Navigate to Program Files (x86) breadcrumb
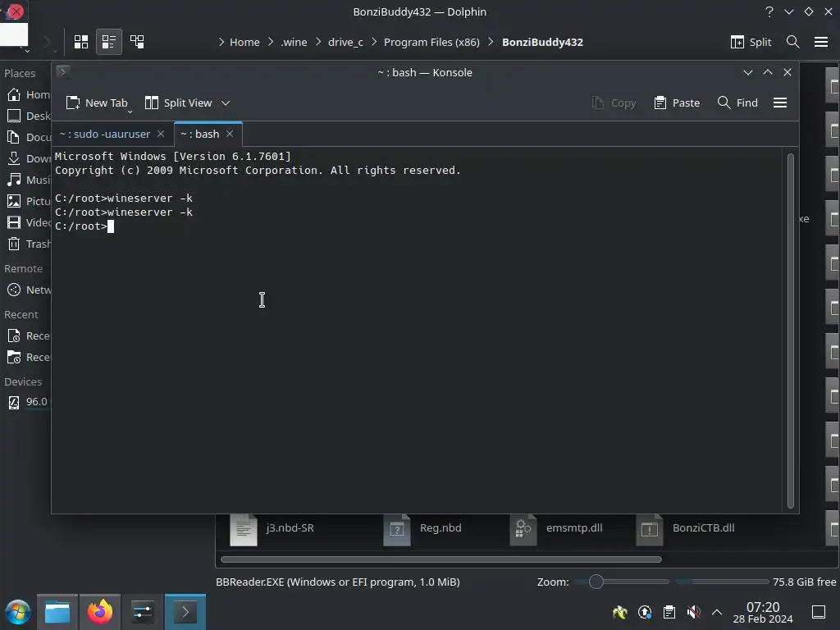 coord(431,42)
